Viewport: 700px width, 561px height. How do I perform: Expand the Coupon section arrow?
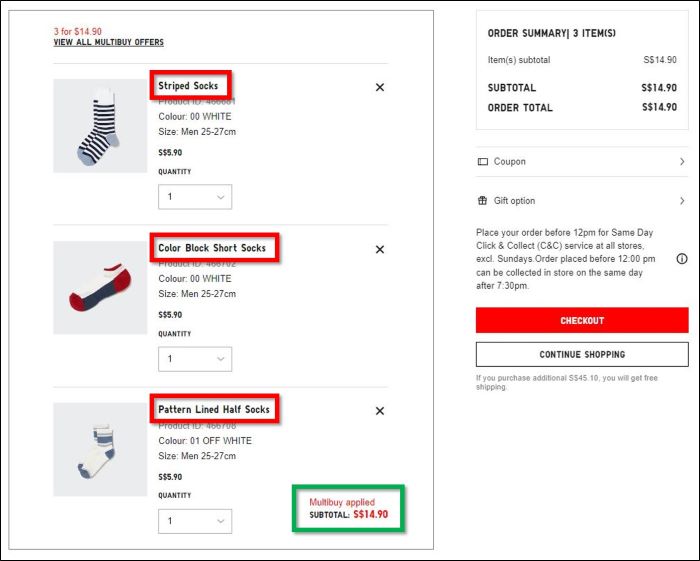tap(682, 162)
